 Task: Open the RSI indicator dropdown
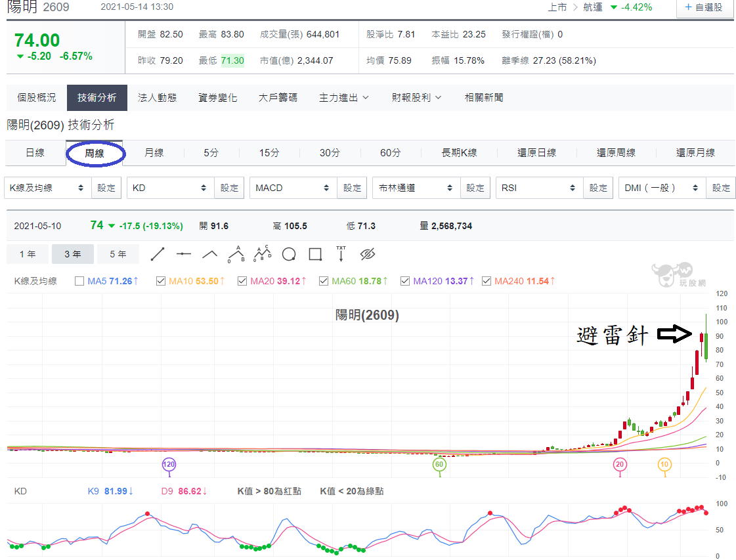click(539, 188)
